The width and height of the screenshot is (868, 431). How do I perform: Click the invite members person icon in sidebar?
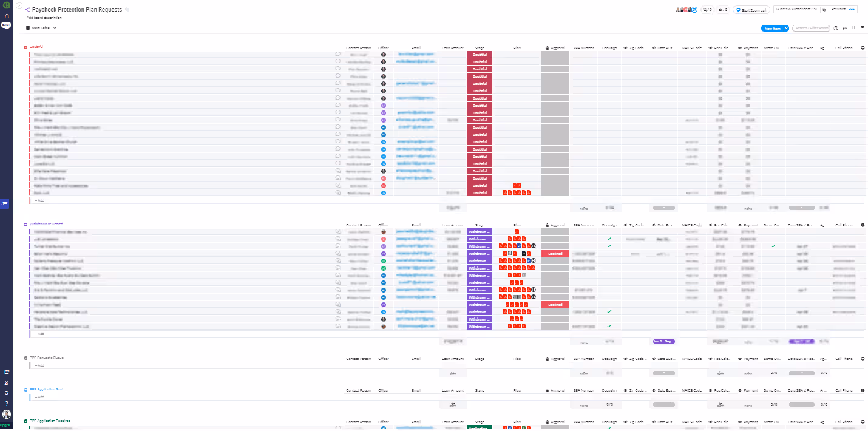[x=7, y=382]
